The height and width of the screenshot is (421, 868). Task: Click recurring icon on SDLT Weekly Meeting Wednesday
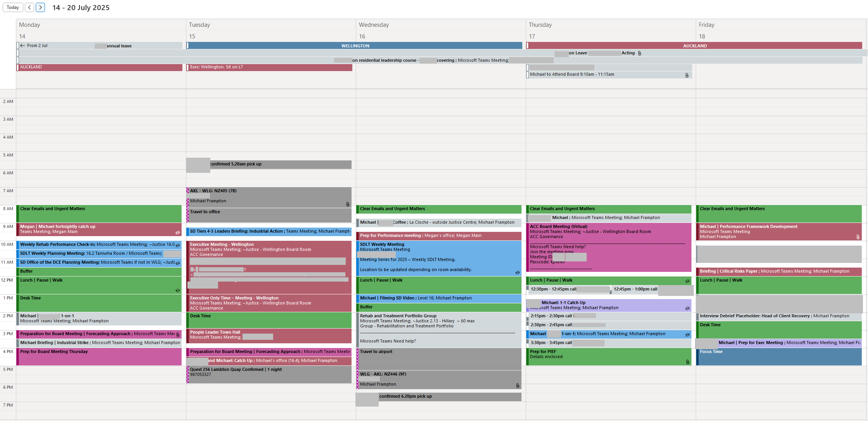pos(517,273)
